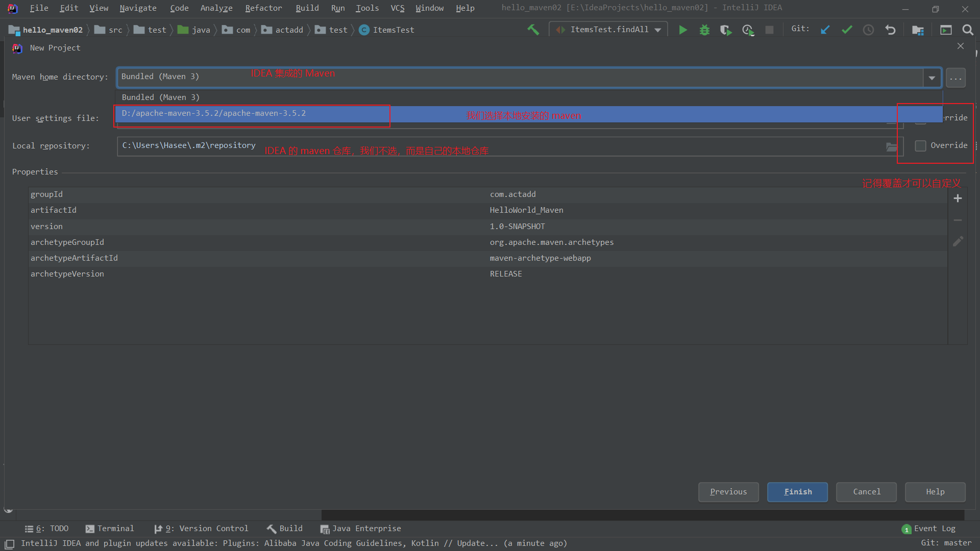Screen dimensions: 980x551
Task: Open the Terminal tool window tab
Action: [110, 529]
